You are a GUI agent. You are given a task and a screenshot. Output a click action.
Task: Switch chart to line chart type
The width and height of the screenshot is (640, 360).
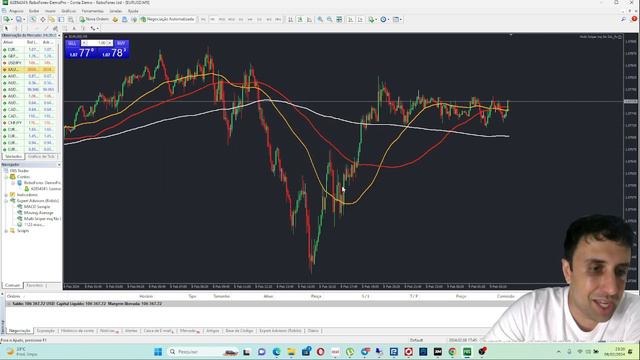point(309,19)
